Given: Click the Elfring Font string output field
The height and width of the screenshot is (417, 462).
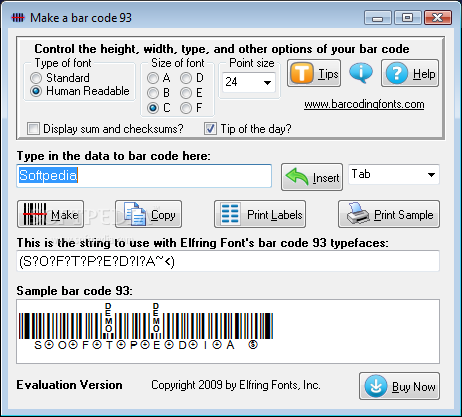Looking at the screenshot, I should click(x=228, y=261).
